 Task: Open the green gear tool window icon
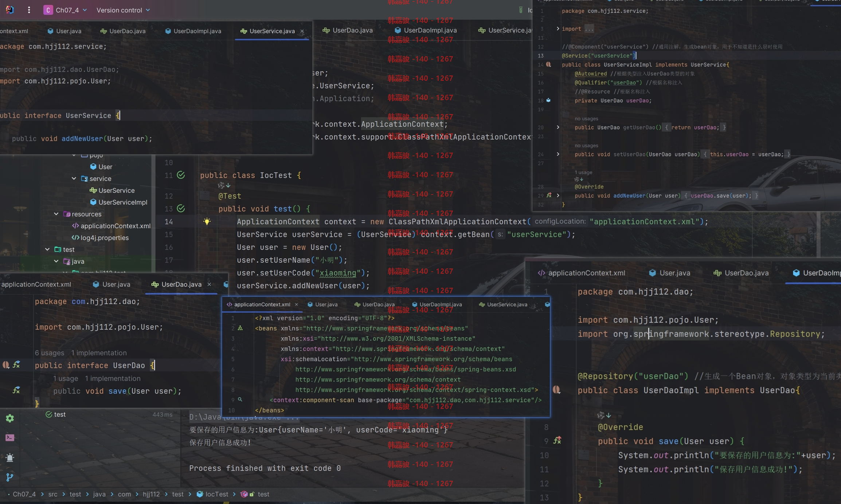tap(10, 418)
